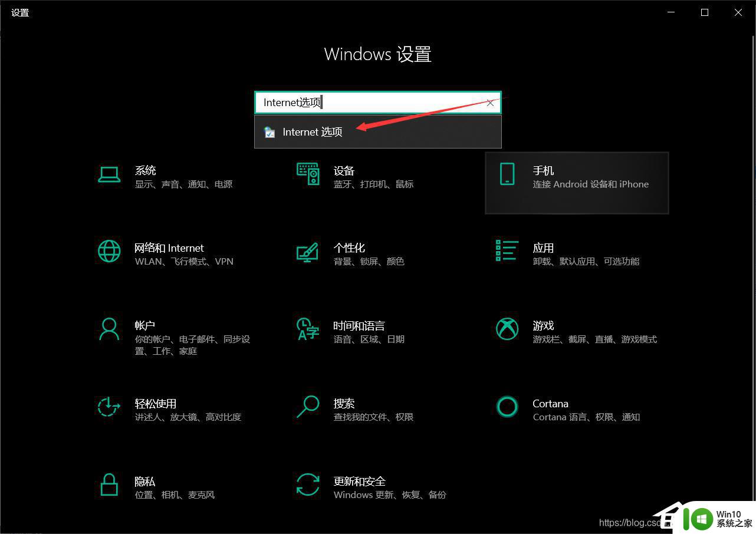This screenshot has width=756, height=534.
Task: Click the text 卸载、默认应用、可选功能
Action: coord(586,262)
